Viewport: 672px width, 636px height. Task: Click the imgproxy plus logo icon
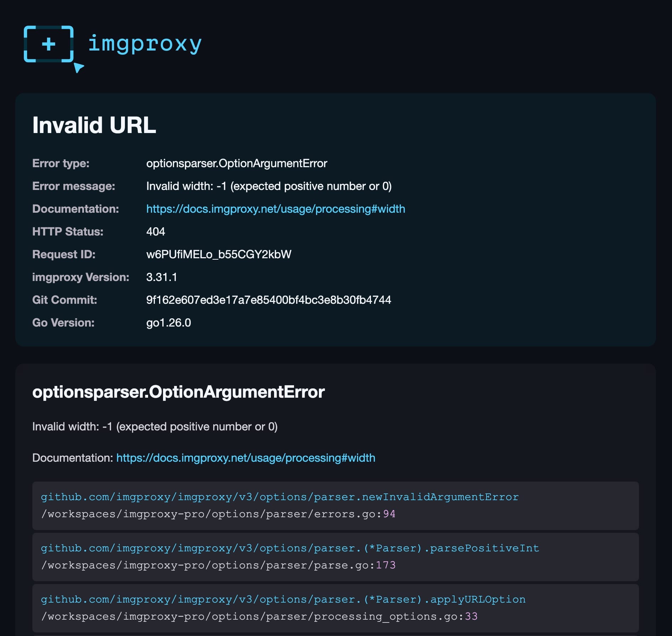[x=49, y=44]
